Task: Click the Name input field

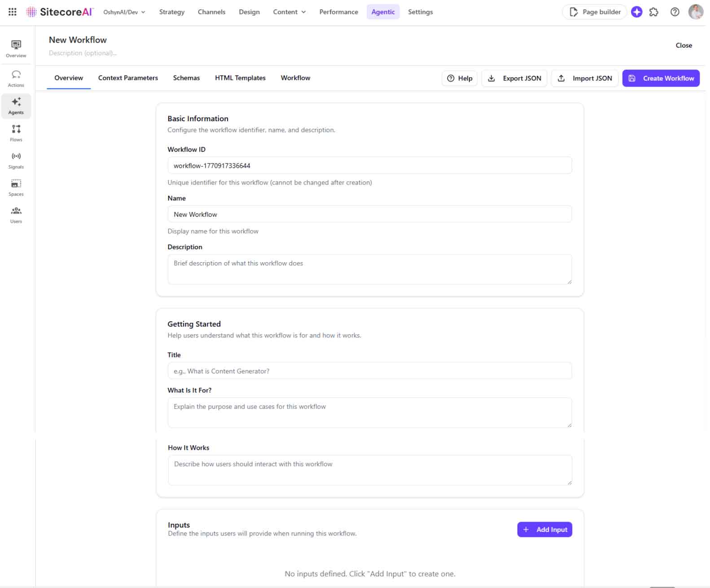Action: (x=370, y=215)
